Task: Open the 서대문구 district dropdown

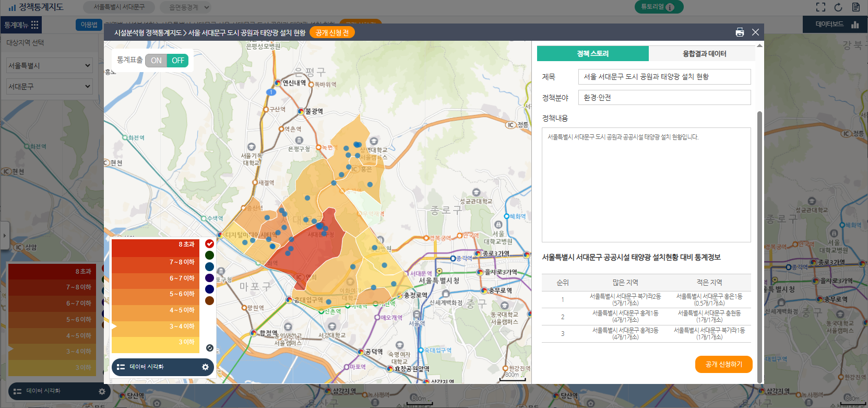Action: pos(49,86)
